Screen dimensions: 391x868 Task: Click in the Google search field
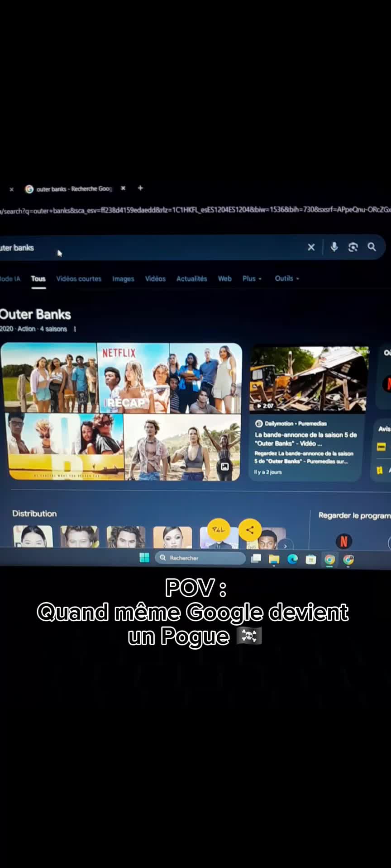tap(154, 247)
